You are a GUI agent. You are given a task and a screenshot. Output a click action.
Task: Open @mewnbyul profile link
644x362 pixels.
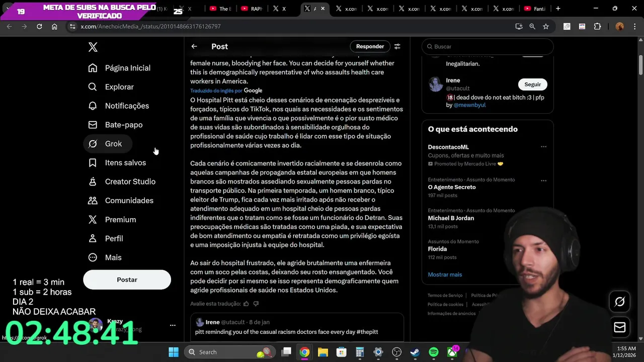coord(469,105)
